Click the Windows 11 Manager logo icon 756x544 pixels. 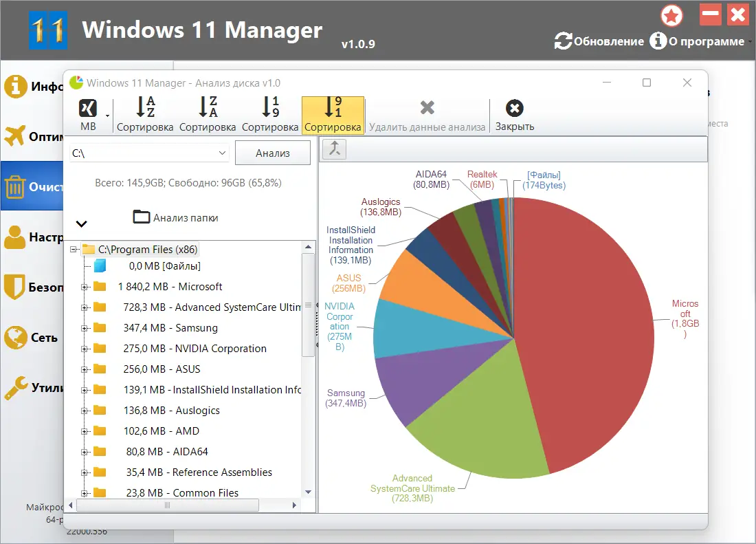click(x=47, y=30)
